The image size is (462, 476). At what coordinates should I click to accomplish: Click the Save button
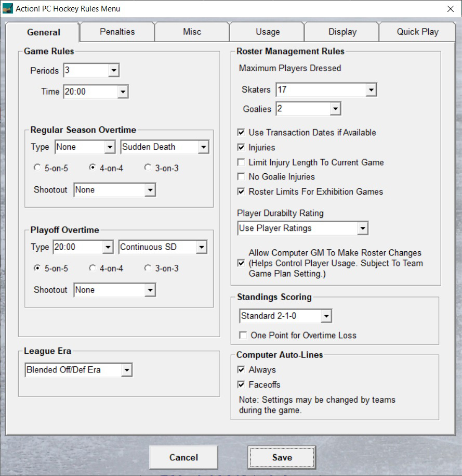282,457
